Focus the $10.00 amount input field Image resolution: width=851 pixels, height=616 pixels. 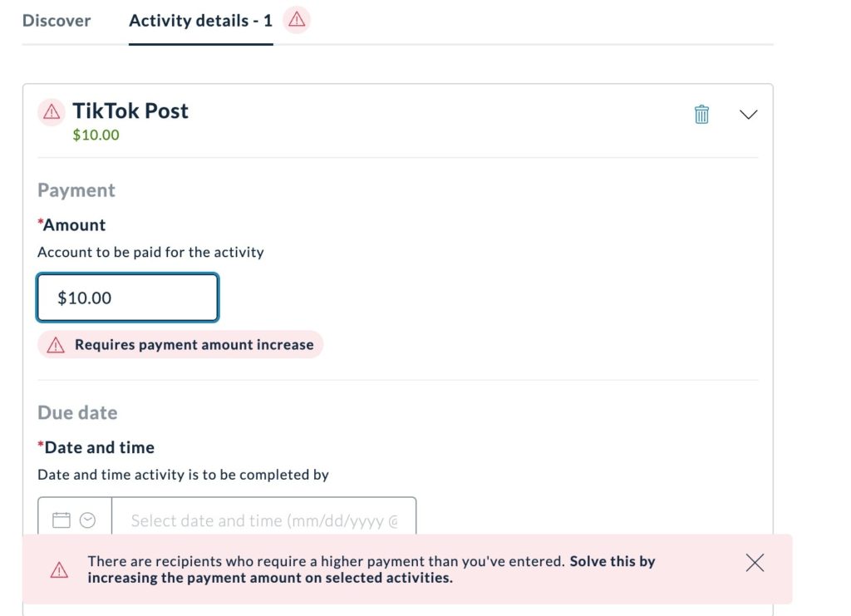click(x=127, y=298)
